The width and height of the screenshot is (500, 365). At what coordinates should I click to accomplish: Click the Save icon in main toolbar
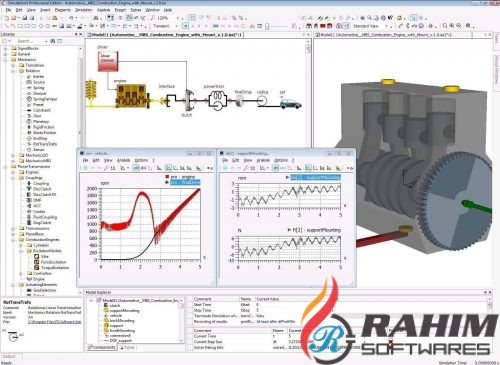coord(24,18)
